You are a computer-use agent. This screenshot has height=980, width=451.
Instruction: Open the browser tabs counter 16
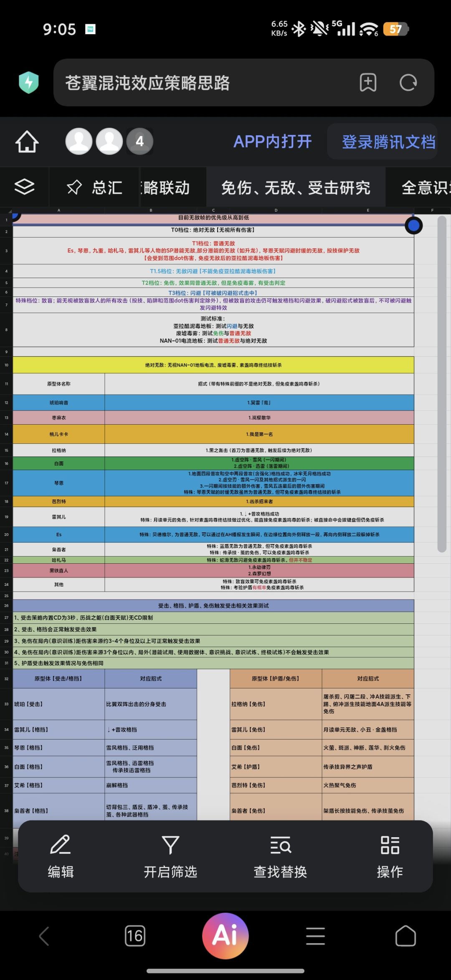pyautogui.click(x=135, y=936)
